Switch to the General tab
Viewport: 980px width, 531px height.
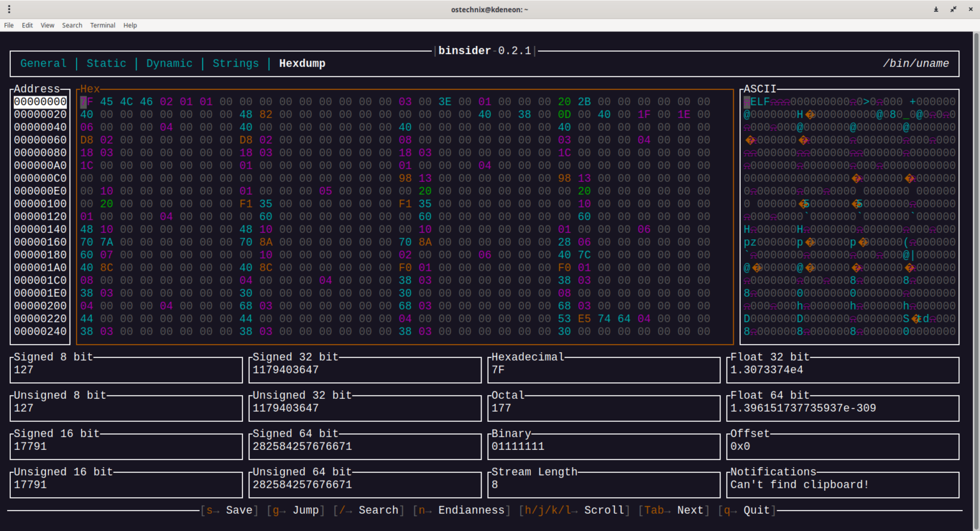click(x=43, y=63)
